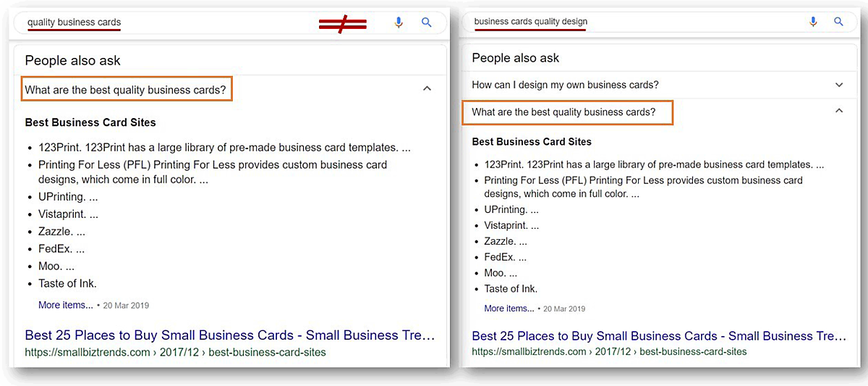The height and width of the screenshot is (386, 868).
Task: Click left smallbiztrends.com URL
Action: [x=175, y=353]
